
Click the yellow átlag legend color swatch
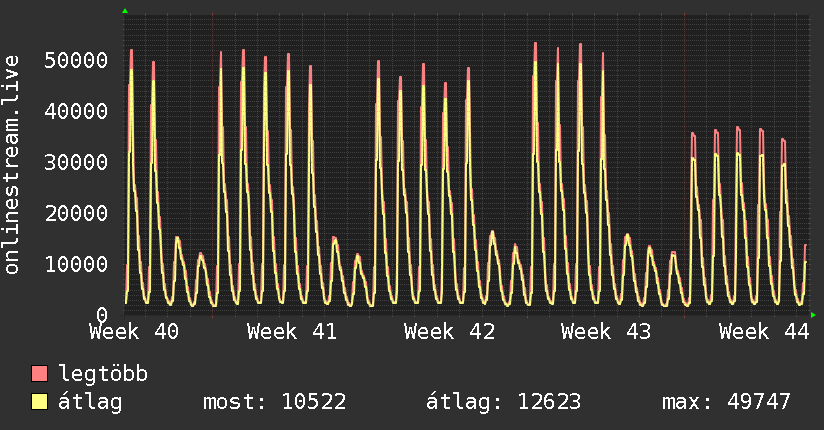pyautogui.click(x=39, y=402)
